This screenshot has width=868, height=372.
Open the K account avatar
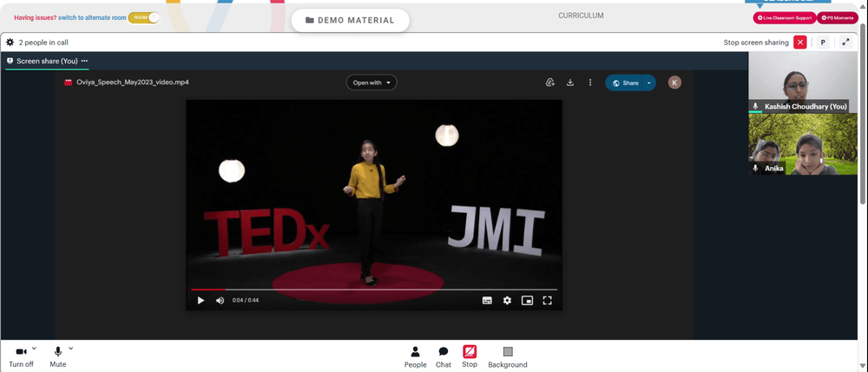pyautogui.click(x=674, y=83)
